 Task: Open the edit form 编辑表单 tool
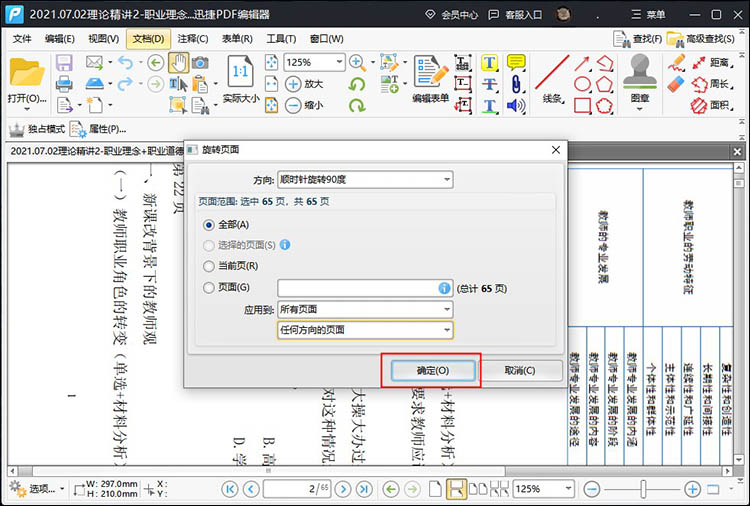point(430,79)
